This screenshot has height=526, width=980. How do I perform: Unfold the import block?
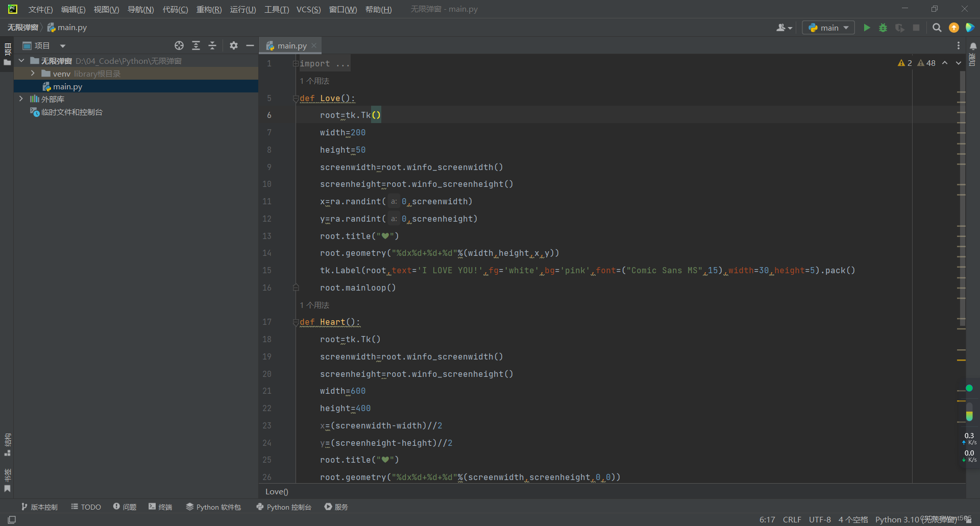(296, 63)
